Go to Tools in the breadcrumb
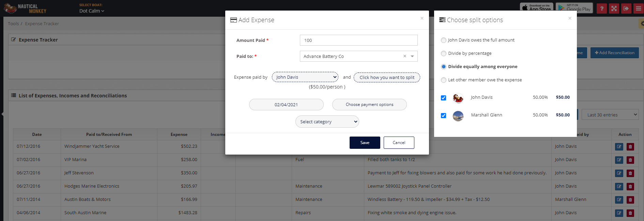 coord(13,23)
